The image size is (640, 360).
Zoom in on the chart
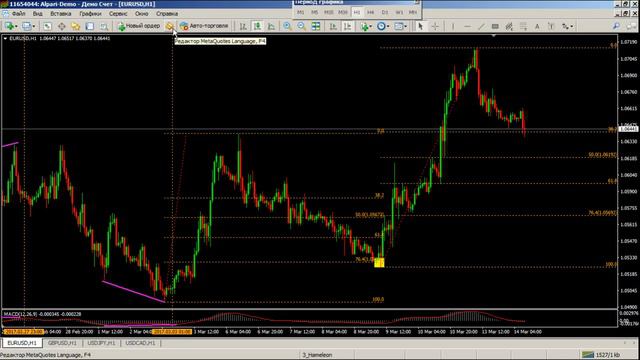287,26
